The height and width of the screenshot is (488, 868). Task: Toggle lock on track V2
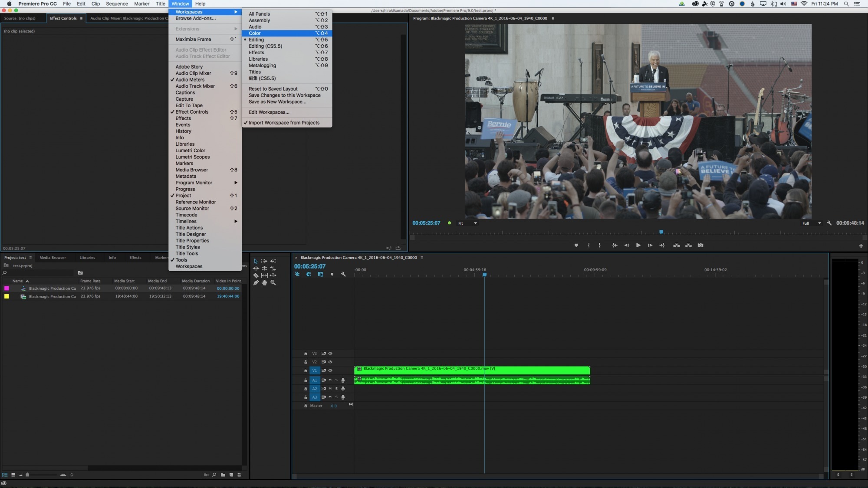pos(306,362)
